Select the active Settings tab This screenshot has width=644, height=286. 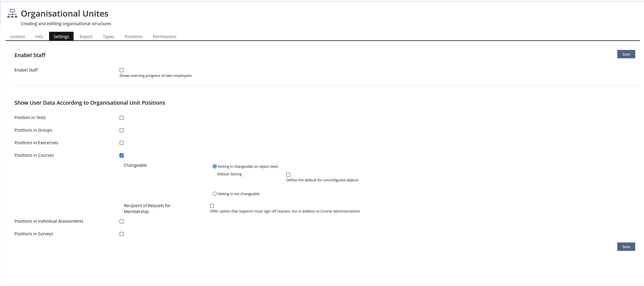pos(61,37)
